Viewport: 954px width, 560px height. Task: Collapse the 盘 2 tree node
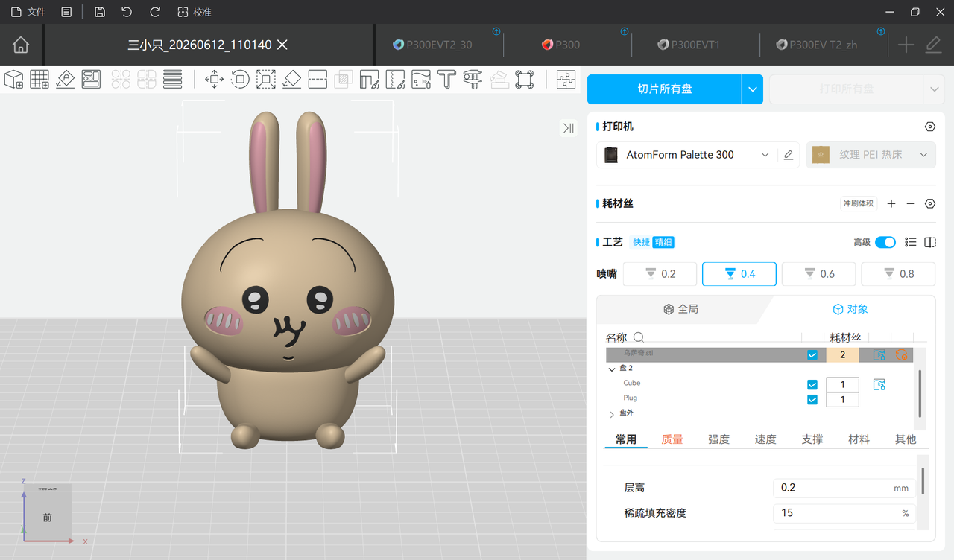(612, 369)
